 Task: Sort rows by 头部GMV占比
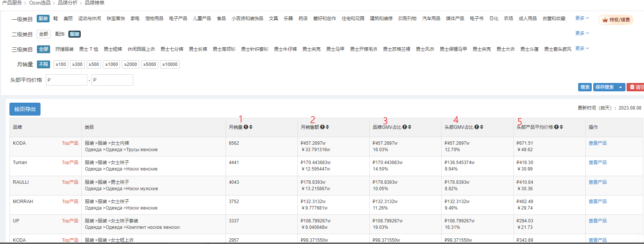coord(482,127)
